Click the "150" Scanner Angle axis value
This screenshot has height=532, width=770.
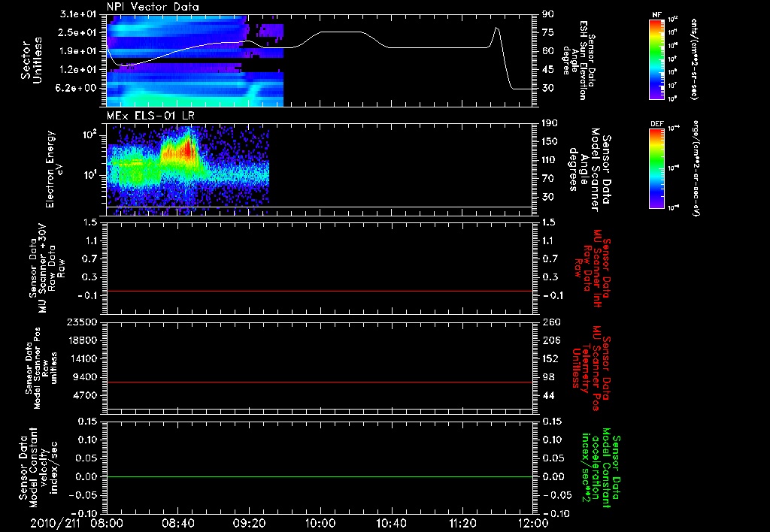(x=550, y=141)
